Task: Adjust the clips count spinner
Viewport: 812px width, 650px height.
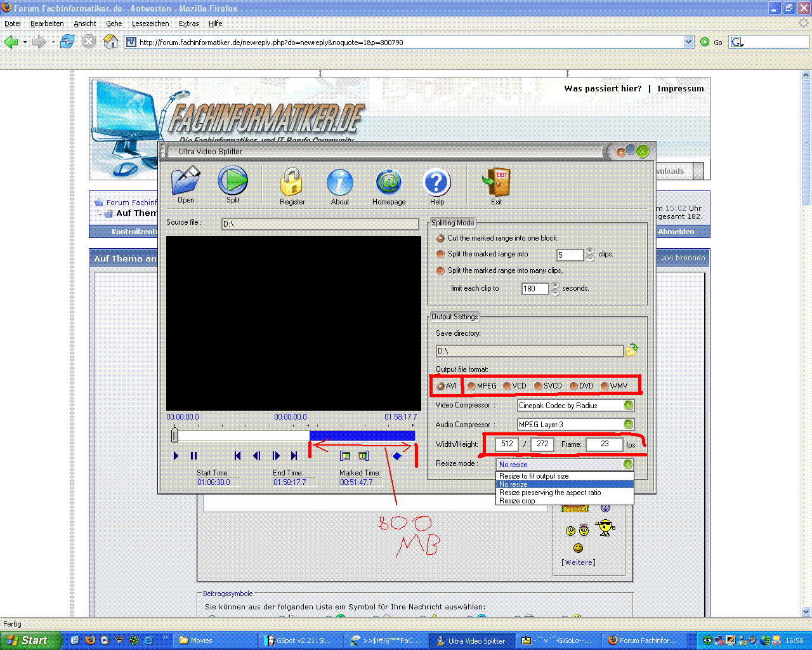Action: pos(590,255)
